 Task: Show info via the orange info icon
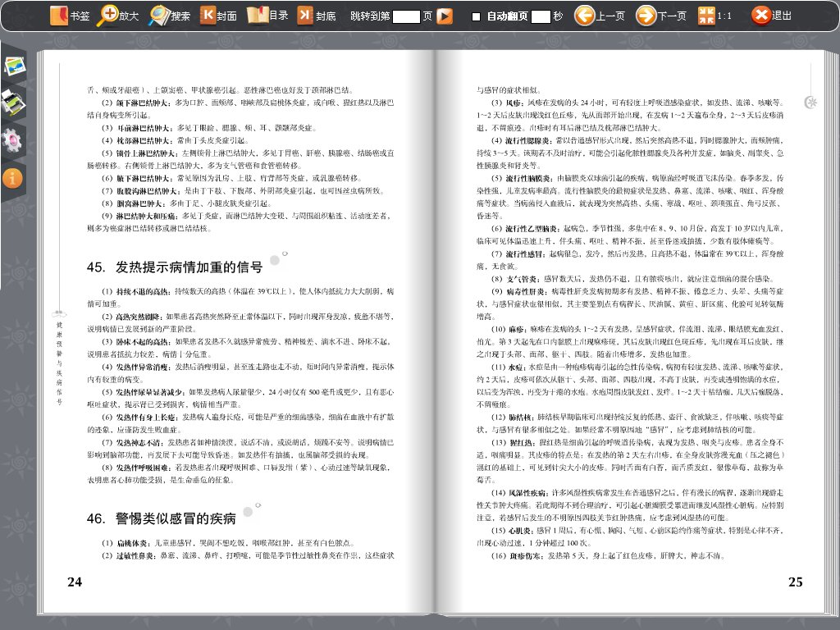coord(11,178)
